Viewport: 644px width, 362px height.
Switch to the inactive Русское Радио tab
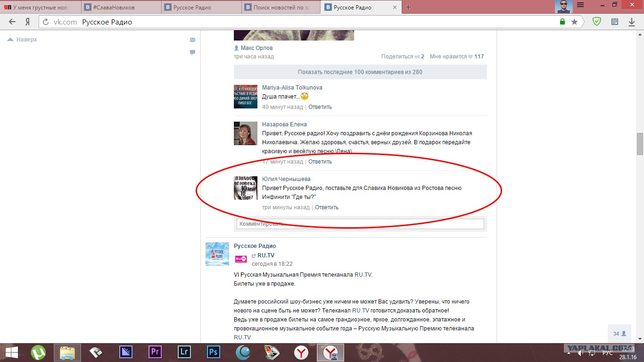pos(202,7)
